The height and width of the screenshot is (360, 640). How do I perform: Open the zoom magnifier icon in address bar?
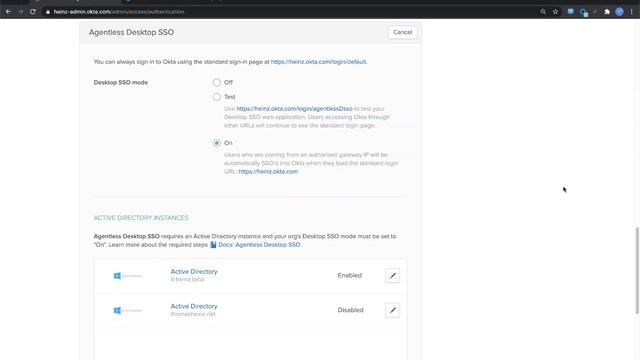543,12
